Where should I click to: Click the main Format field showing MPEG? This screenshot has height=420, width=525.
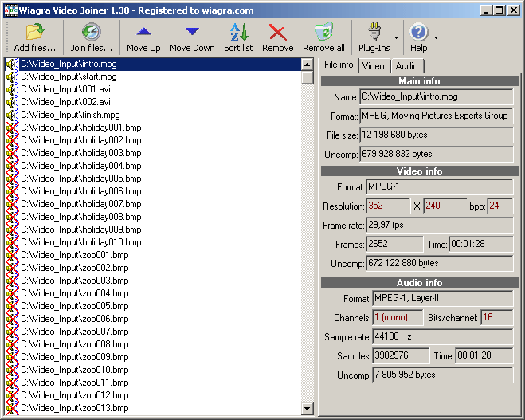click(x=437, y=116)
